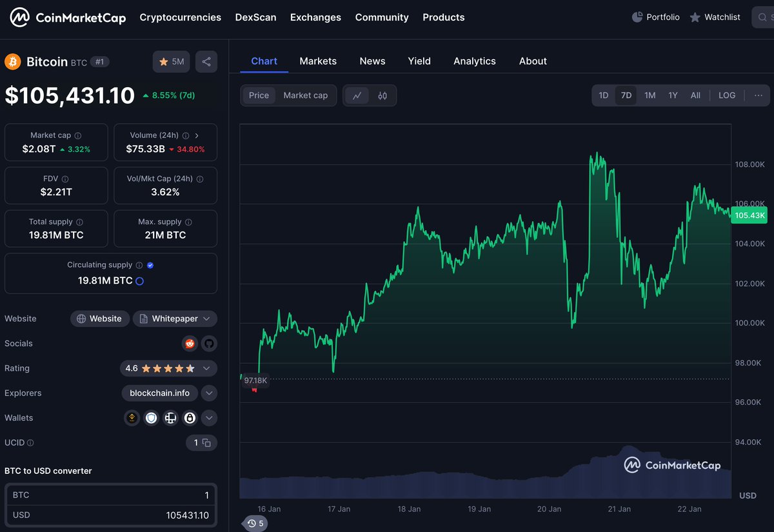
Task: Click the 97.18K opening price marker
Action: (x=255, y=380)
